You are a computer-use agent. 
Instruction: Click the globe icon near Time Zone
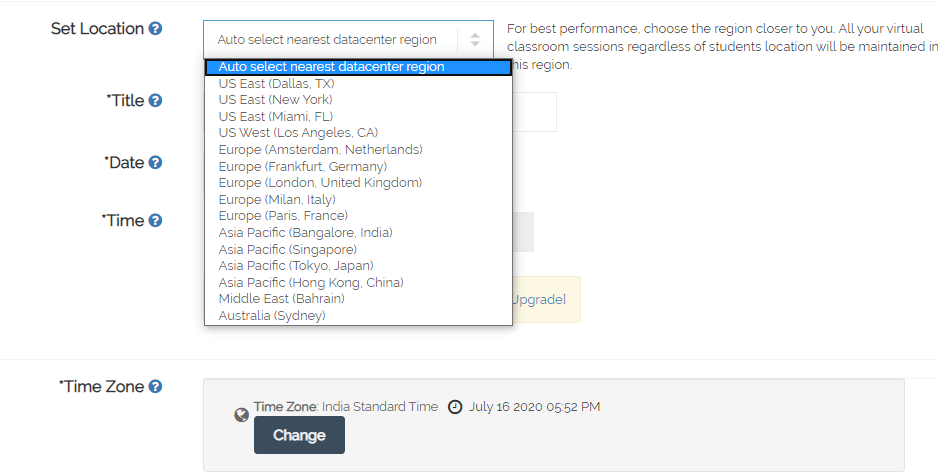click(241, 415)
